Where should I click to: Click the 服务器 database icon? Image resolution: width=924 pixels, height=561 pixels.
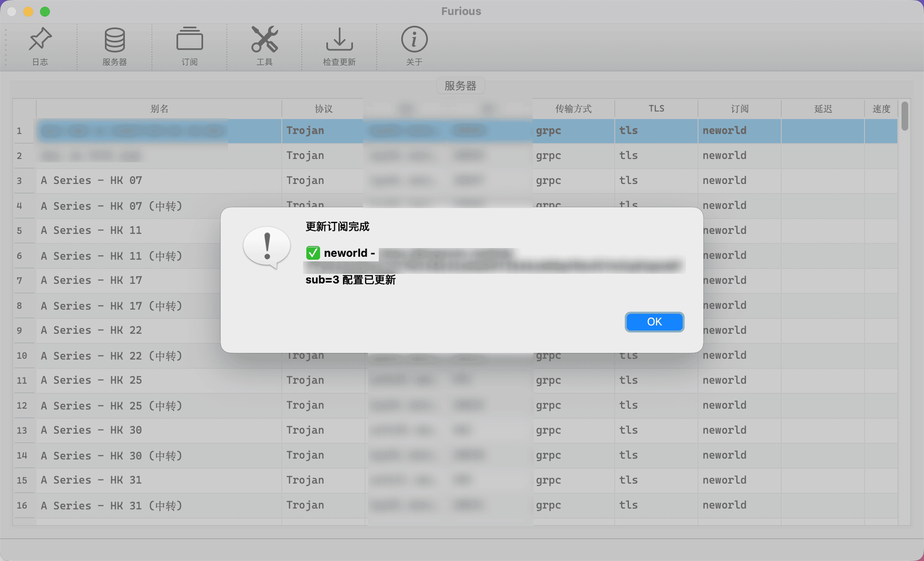point(114,40)
